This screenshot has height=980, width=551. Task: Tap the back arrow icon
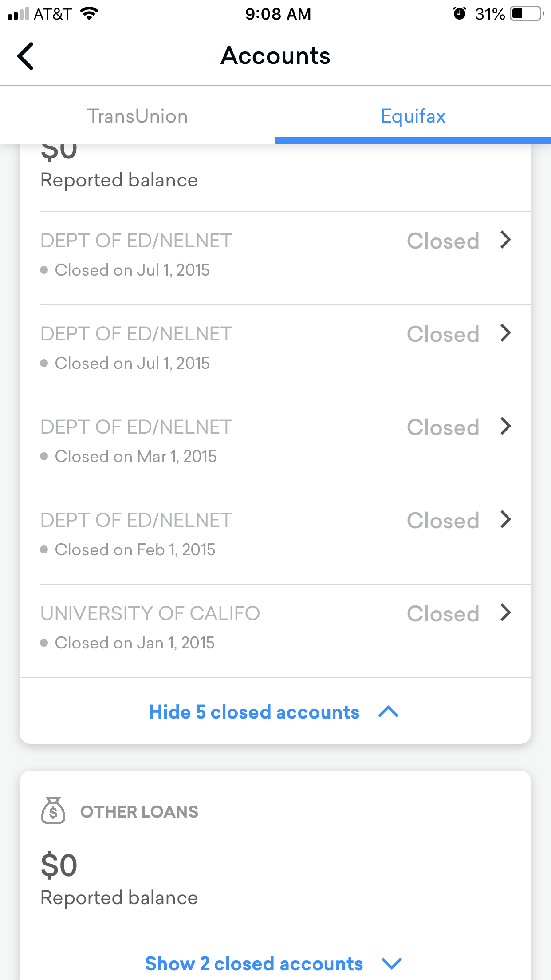[26, 56]
